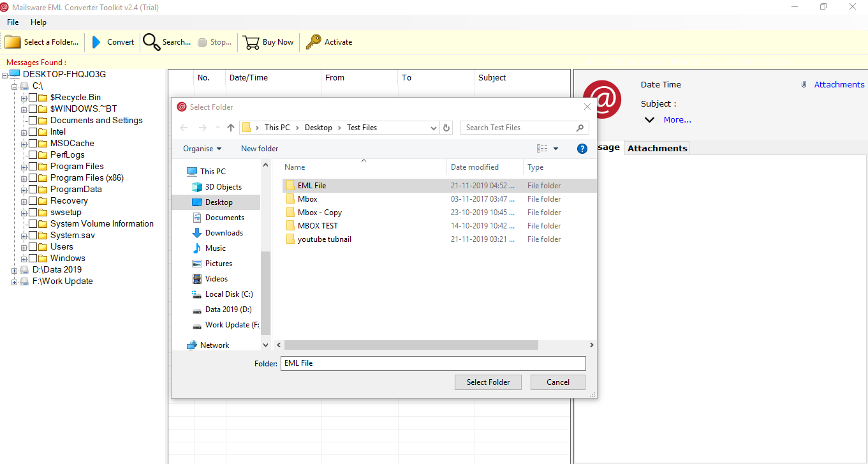Open the Help menu

[38, 22]
